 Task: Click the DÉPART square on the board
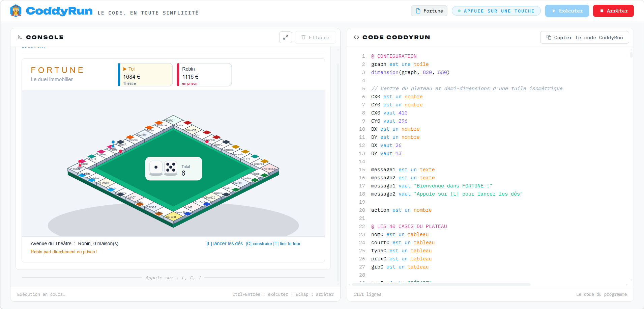click(x=173, y=217)
